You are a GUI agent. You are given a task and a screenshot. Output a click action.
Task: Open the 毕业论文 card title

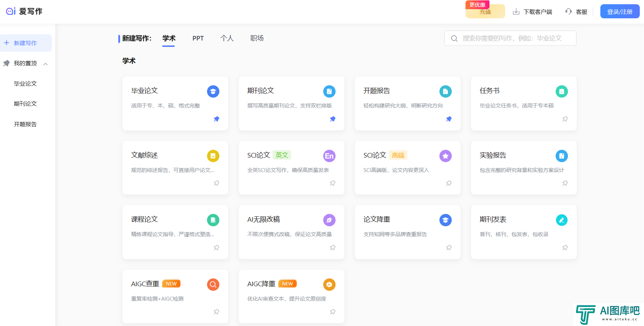tap(144, 91)
